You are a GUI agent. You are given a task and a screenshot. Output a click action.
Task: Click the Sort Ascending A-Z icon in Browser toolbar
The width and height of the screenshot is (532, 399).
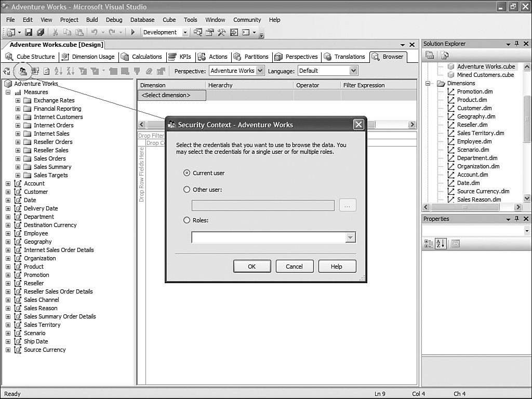click(x=58, y=71)
